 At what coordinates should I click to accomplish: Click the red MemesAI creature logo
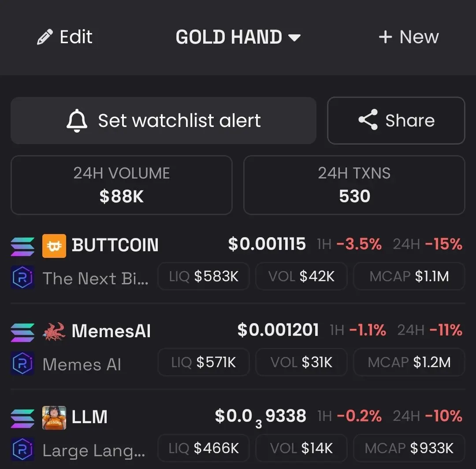tap(54, 331)
